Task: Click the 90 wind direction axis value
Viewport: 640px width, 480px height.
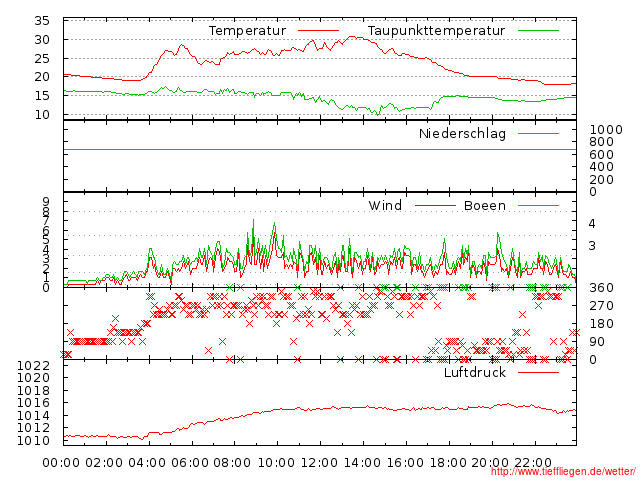Action: click(597, 342)
